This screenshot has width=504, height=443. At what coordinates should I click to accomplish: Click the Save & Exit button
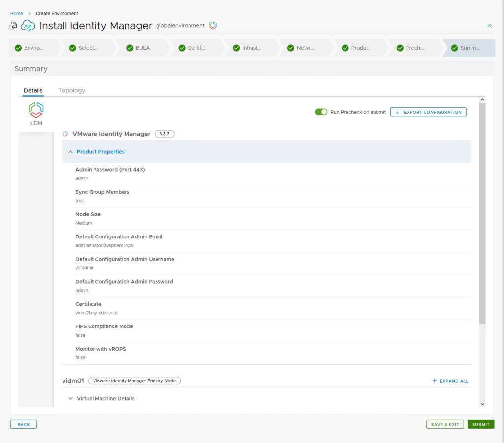[x=444, y=424]
